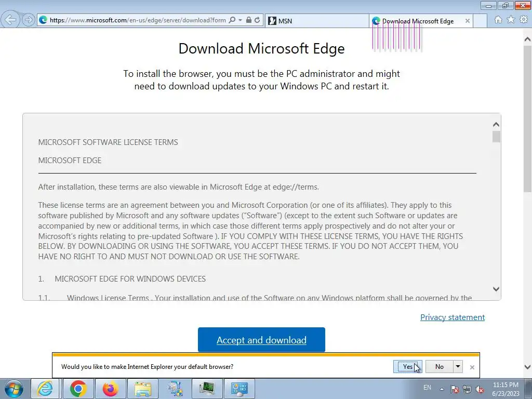Click the muted volume tray icon

pyautogui.click(x=480, y=390)
